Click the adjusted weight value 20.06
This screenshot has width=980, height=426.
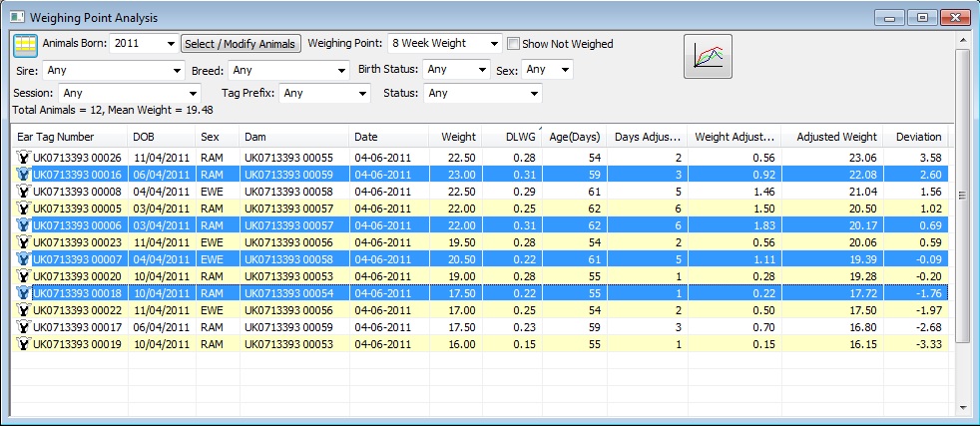coord(862,241)
